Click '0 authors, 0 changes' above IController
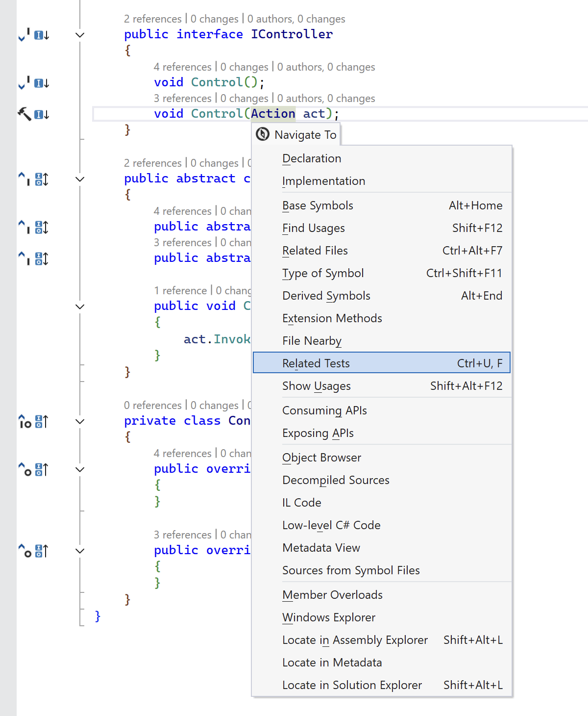The width and height of the screenshot is (588, 716). coord(296,19)
